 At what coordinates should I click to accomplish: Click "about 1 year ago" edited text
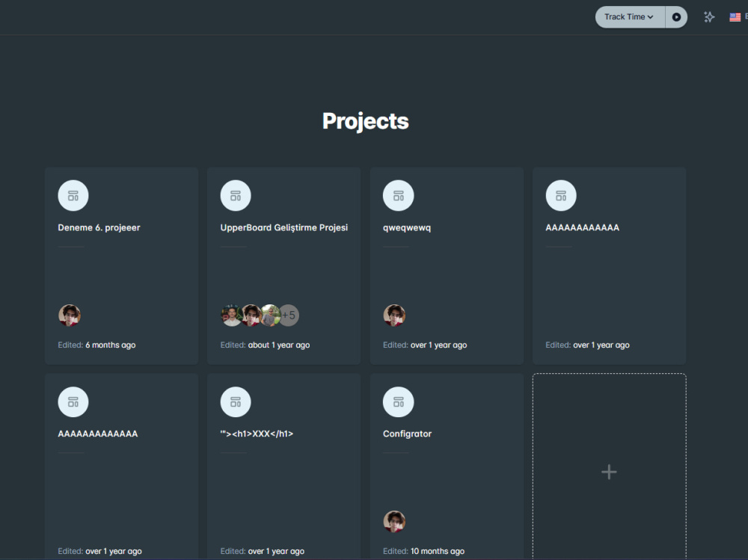[x=278, y=345]
